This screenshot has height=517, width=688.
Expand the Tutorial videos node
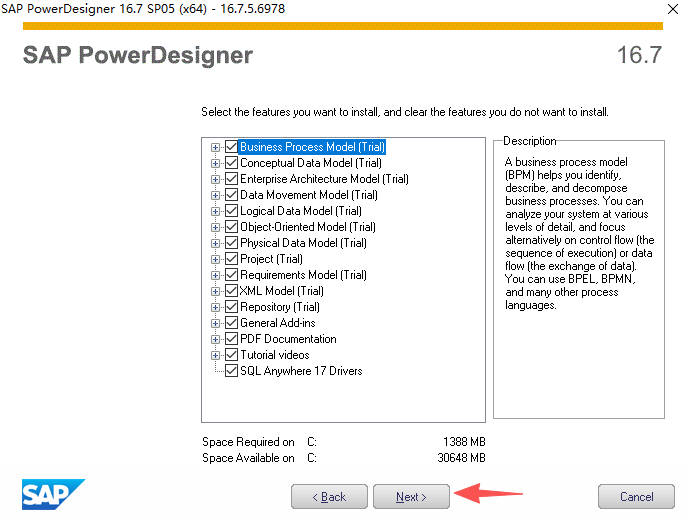[x=215, y=356]
